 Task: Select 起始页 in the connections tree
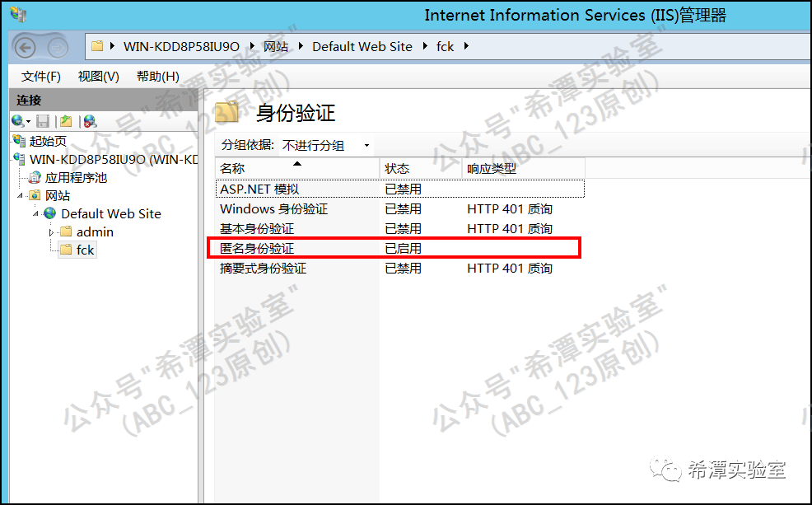(48, 141)
